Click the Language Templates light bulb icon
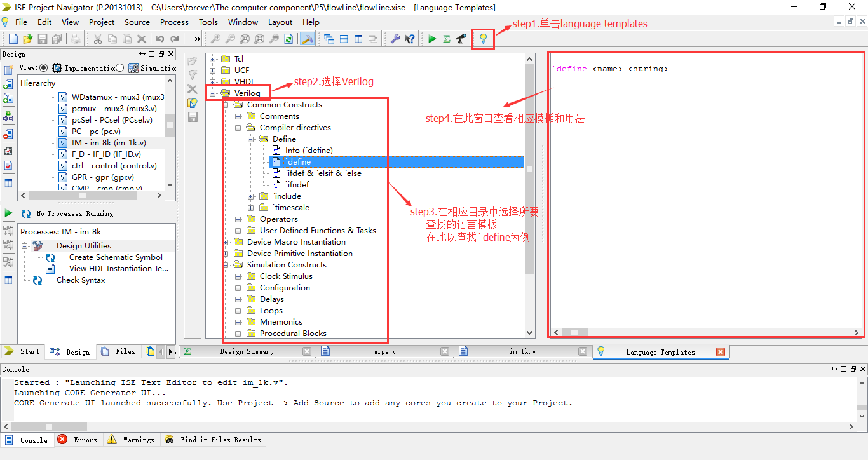Image resolution: width=868 pixels, height=460 pixels. [483, 39]
